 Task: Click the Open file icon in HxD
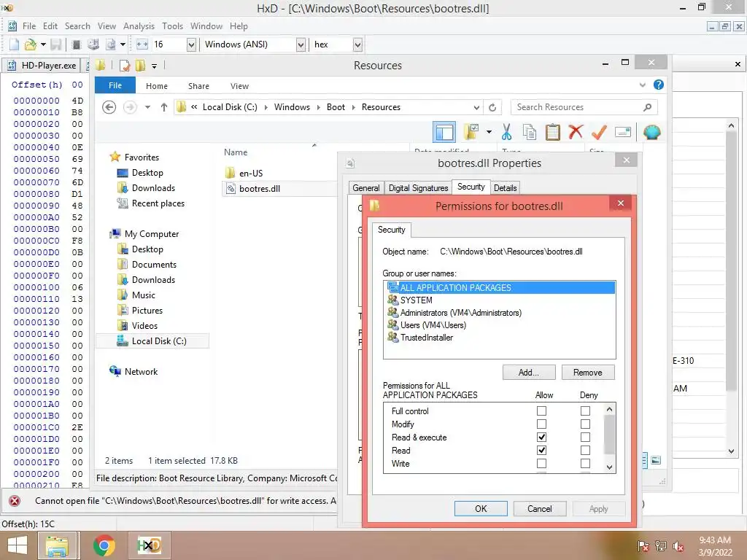point(31,44)
